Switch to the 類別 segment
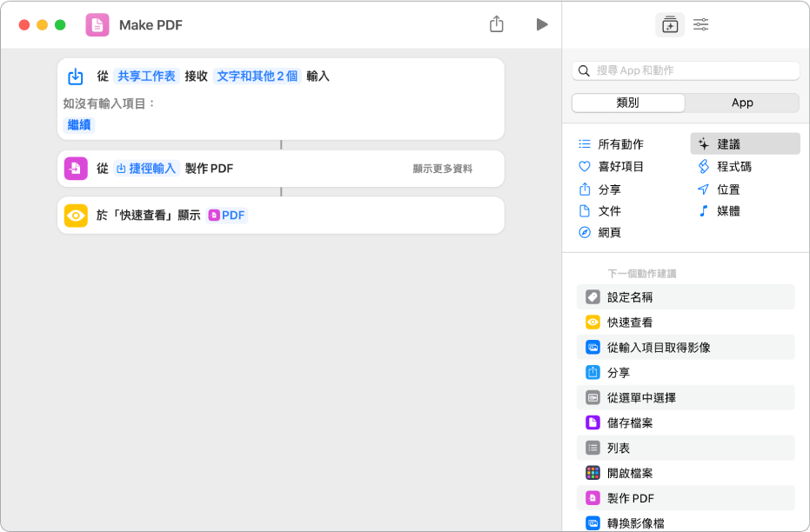The width and height of the screenshot is (810, 532). pyautogui.click(x=627, y=103)
